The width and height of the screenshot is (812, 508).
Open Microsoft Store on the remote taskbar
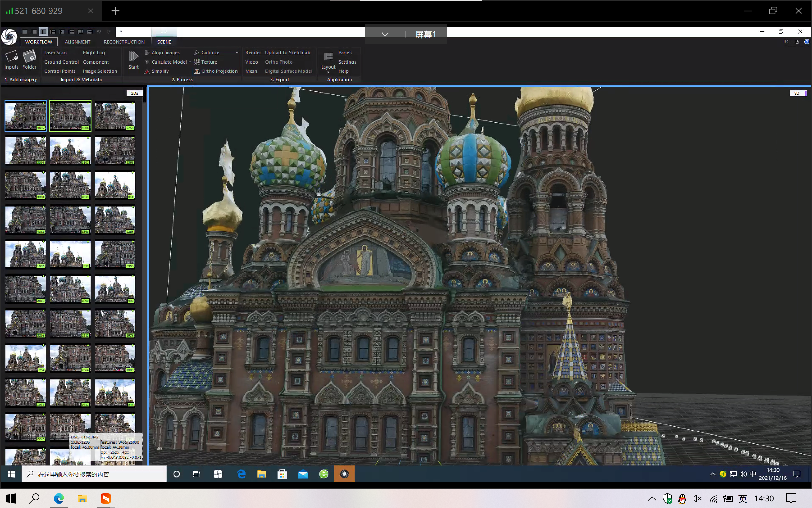[x=282, y=474]
